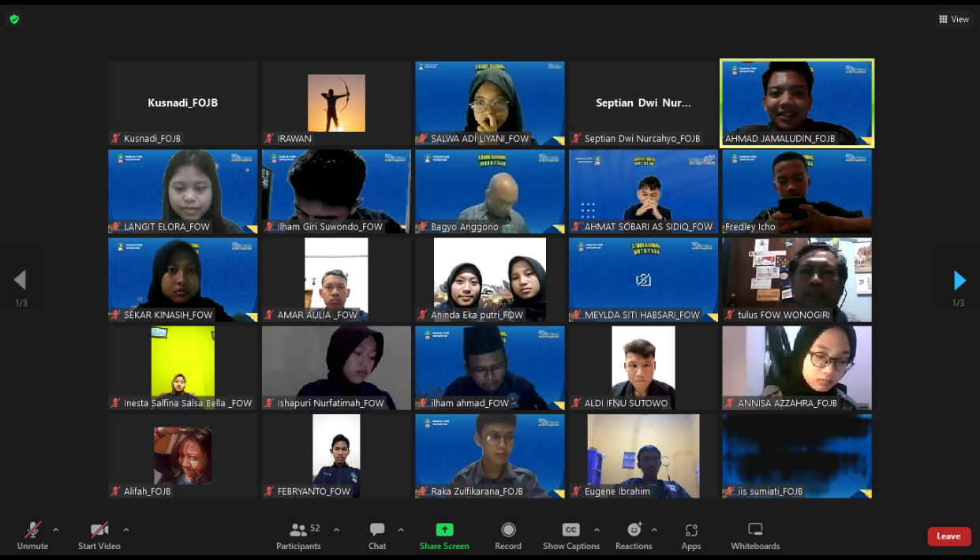980x560 pixels.
Task: Expand the Reactions options arrow
Action: point(654,530)
